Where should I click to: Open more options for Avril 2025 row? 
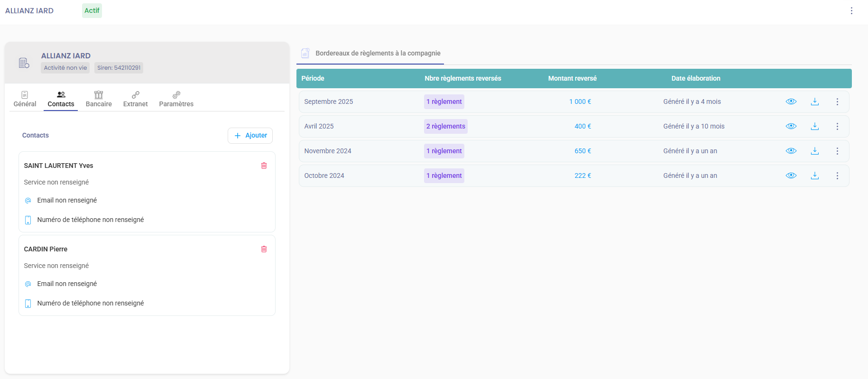[837, 126]
